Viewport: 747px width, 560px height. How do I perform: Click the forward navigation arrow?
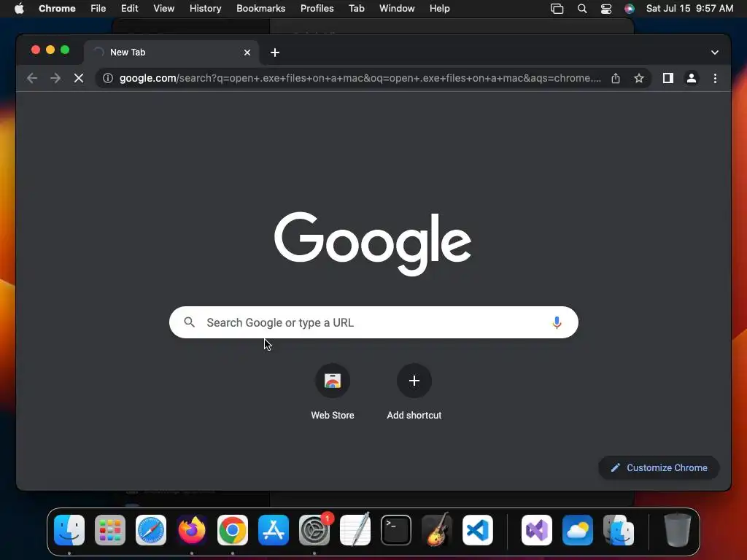55,78
